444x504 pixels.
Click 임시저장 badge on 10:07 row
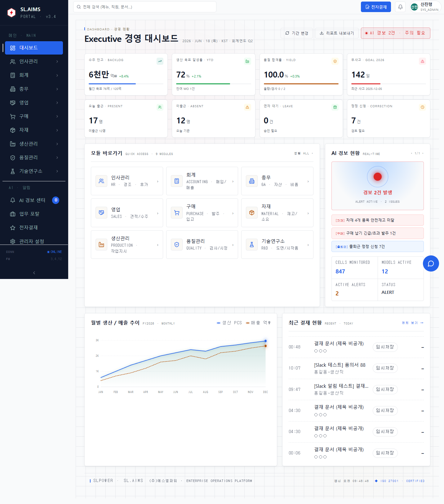385,368
